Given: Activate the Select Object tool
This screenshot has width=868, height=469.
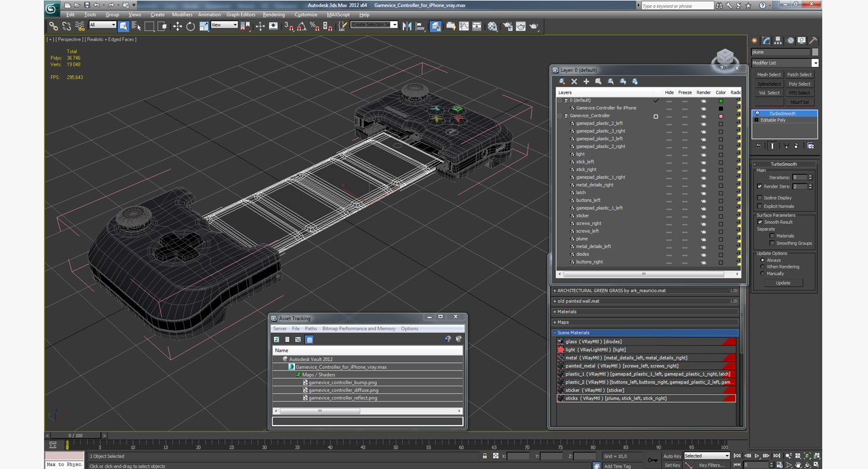Looking at the screenshot, I should [123, 26].
